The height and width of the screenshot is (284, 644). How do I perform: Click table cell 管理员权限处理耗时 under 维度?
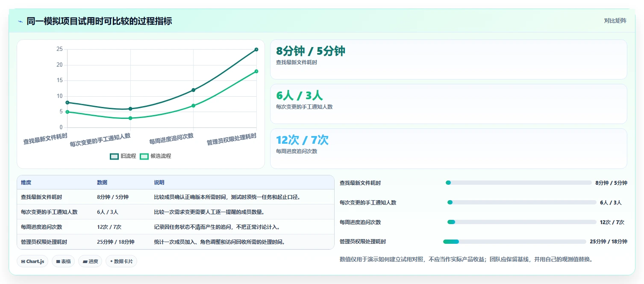click(x=44, y=242)
